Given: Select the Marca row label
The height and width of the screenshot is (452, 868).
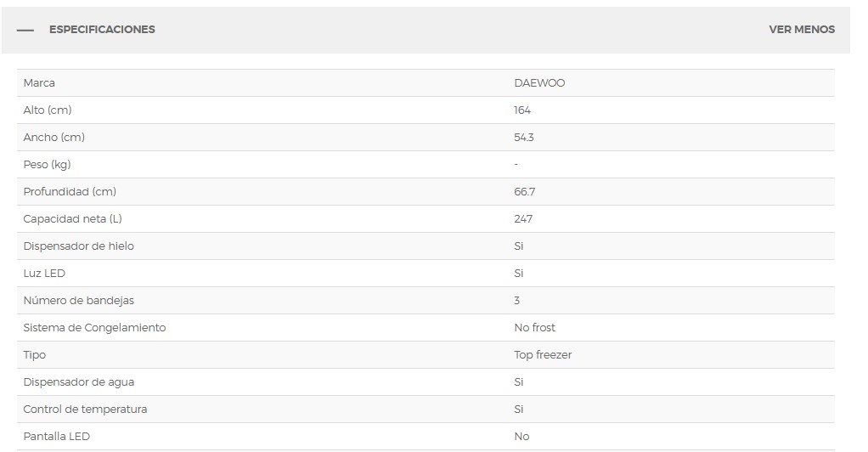Looking at the screenshot, I should tap(39, 83).
